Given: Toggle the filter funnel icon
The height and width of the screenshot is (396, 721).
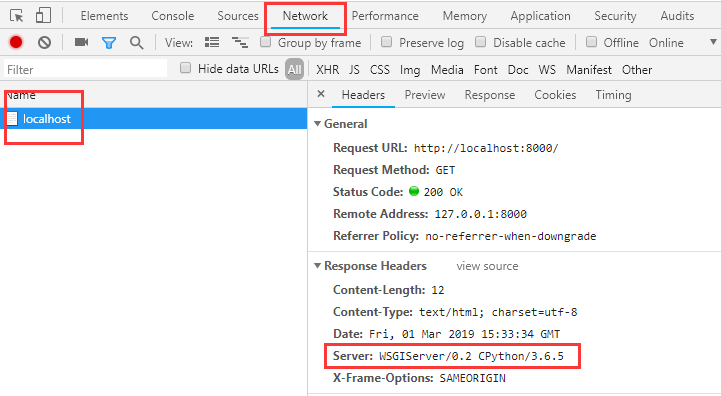Looking at the screenshot, I should pyautogui.click(x=109, y=43).
